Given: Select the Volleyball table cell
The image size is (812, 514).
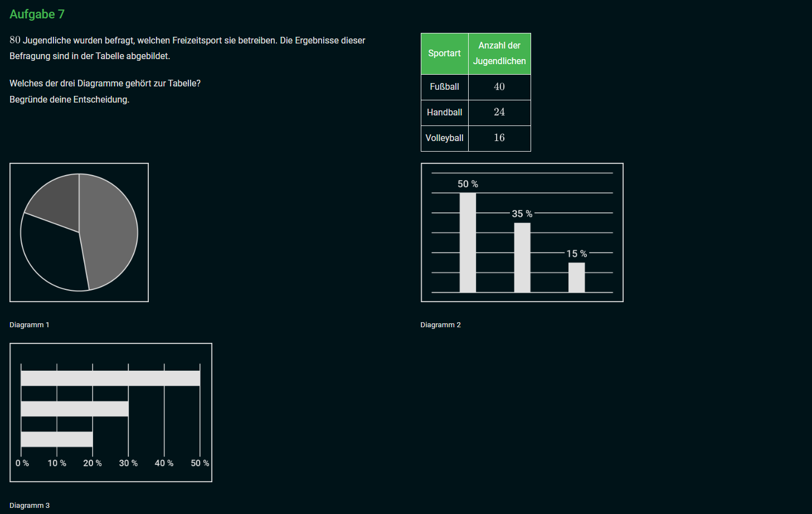Looking at the screenshot, I should click(444, 138).
